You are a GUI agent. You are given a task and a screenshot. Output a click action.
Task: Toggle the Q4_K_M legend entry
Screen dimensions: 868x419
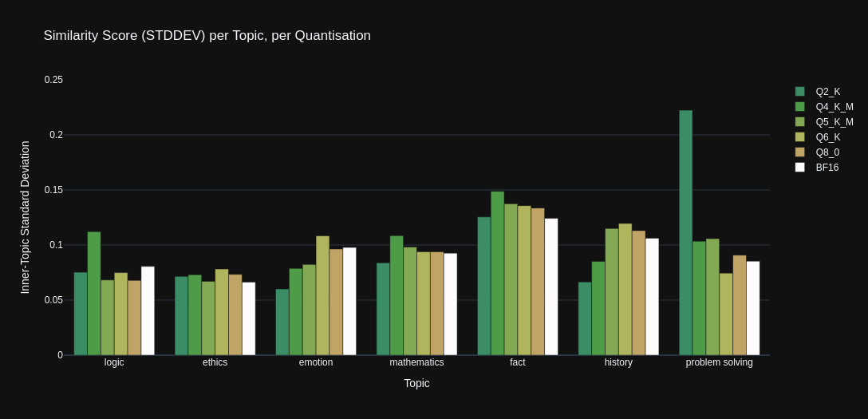pos(824,107)
